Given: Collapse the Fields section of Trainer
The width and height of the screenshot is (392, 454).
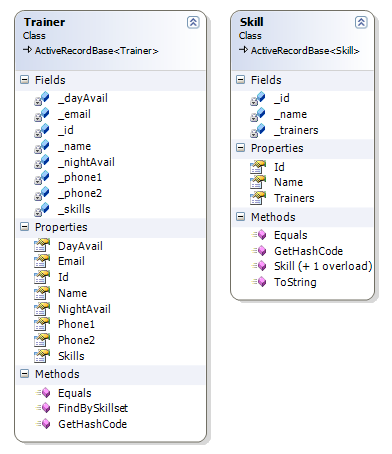Looking at the screenshot, I should point(25,80).
